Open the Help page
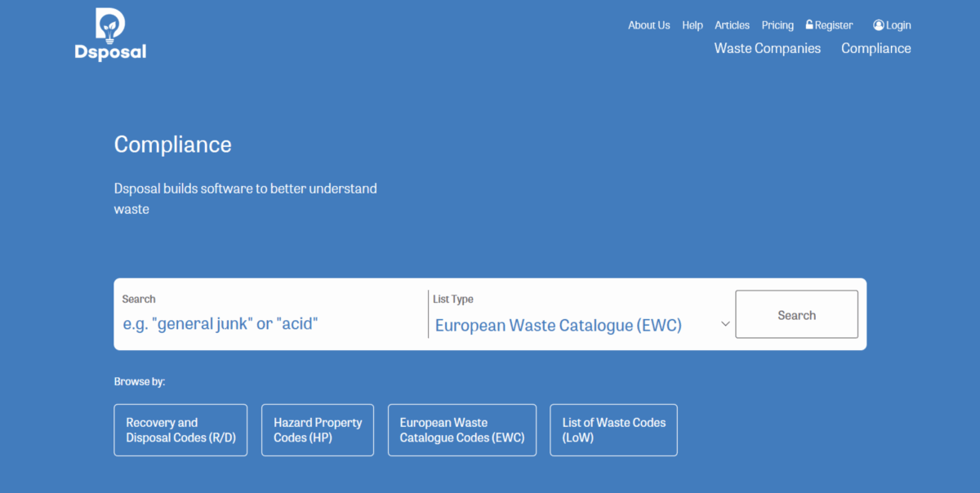 692,25
